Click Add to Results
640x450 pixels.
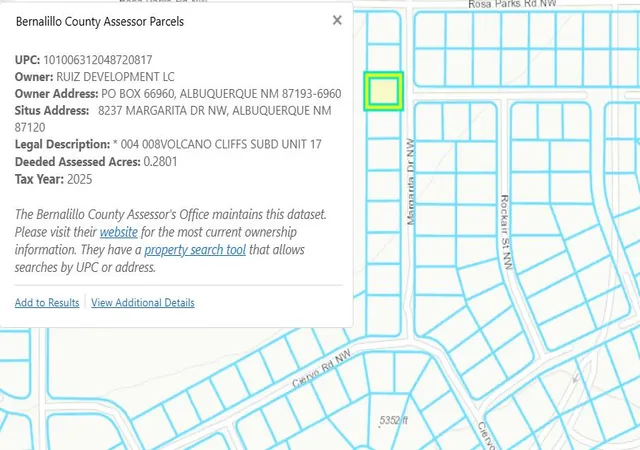point(47,303)
